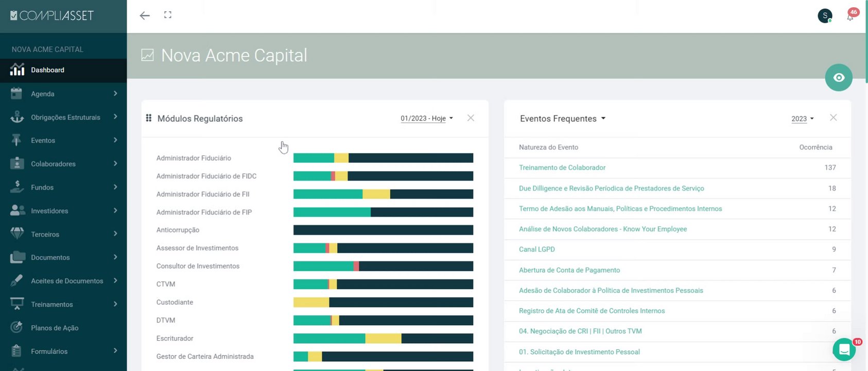Toggle the green eye visibility button
Image resolution: width=868 pixels, height=371 pixels.
(x=839, y=77)
